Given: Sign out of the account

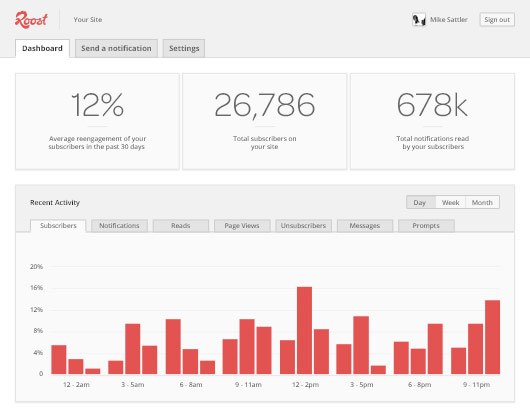Looking at the screenshot, I should (497, 20).
